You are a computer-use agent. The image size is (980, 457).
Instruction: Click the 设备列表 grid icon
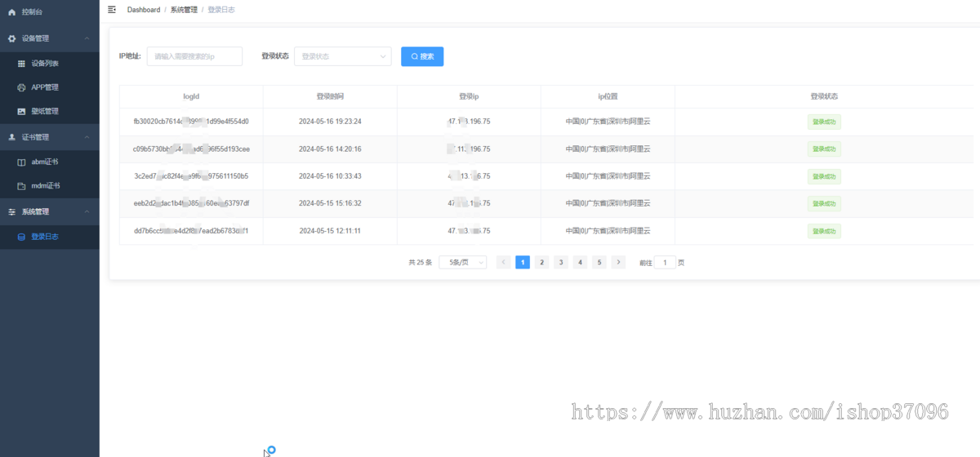(x=21, y=63)
